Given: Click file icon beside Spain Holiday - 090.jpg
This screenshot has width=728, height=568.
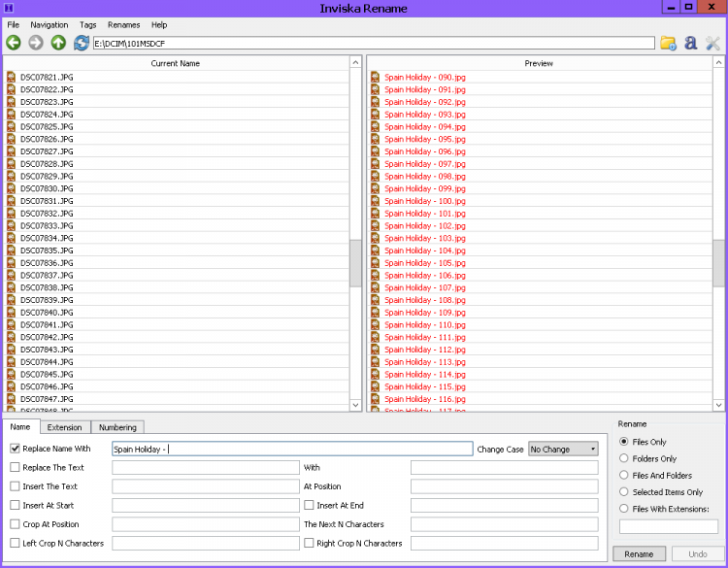Looking at the screenshot, I should (x=375, y=77).
